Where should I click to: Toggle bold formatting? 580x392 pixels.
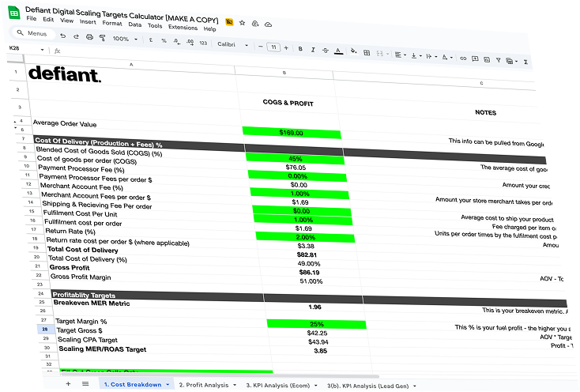[x=299, y=48]
